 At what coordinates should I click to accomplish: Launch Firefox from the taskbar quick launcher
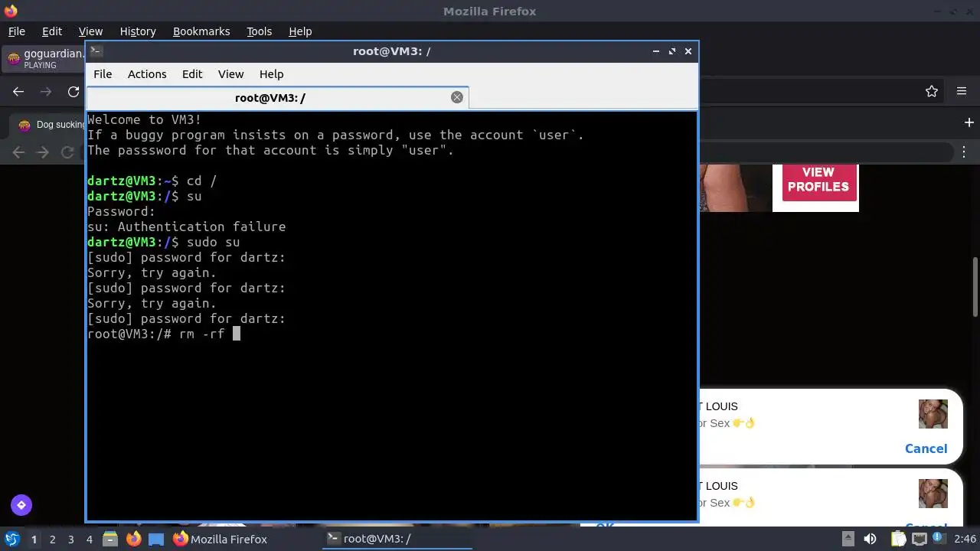133,539
